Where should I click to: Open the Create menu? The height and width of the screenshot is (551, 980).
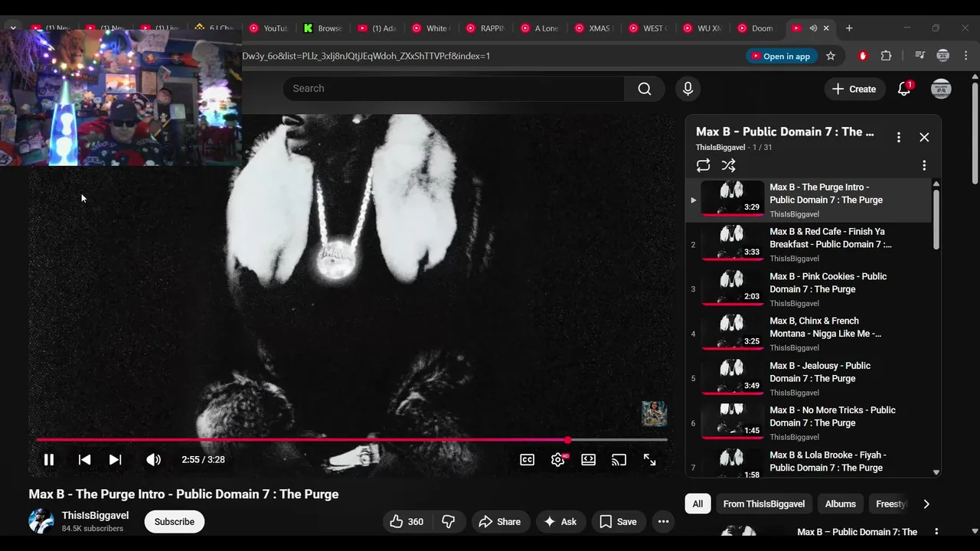pyautogui.click(x=854, y=89)
